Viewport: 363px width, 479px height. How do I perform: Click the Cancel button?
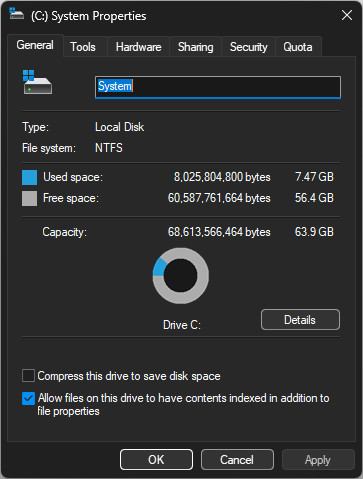tap(237, 460)
